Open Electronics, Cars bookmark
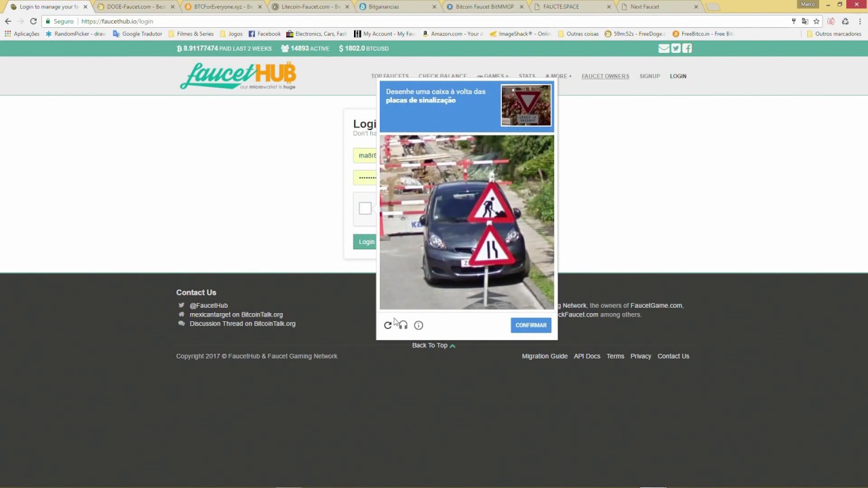This screenshot has width=868, height=488. [316, 34]
